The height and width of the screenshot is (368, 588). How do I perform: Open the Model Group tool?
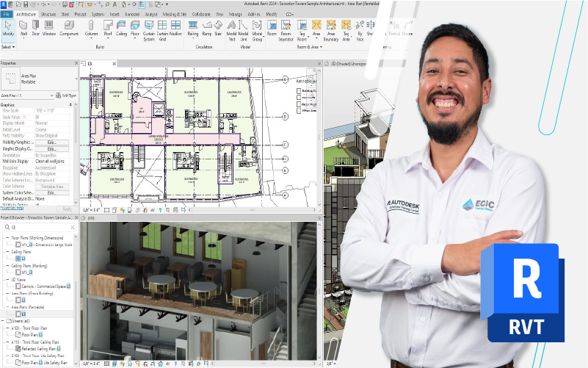[x=257, y=31]
